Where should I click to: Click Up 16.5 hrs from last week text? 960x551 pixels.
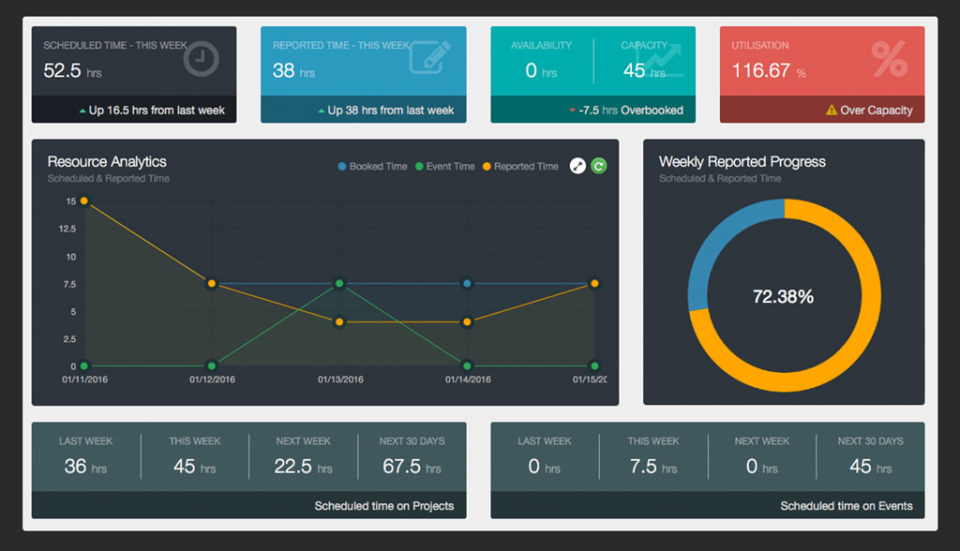pyautogui.click(x=157, y=110)
